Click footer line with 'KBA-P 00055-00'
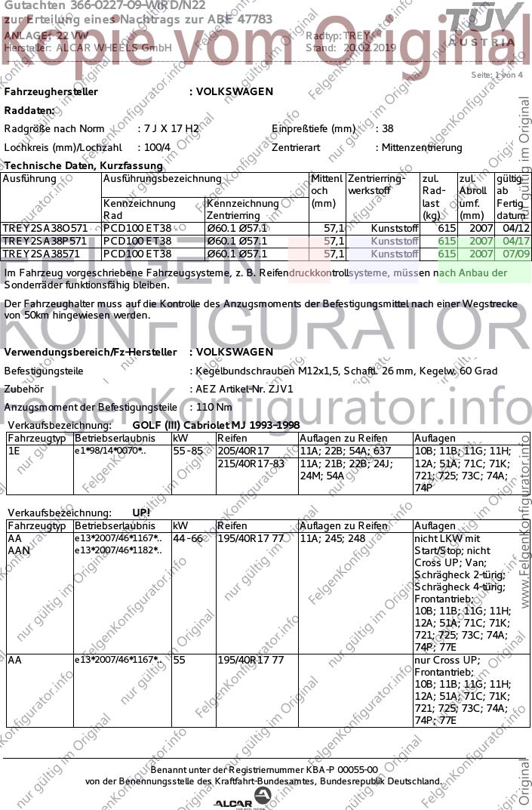Image resolution: width=532 pixels, height=810 pixels. point(264,770)
